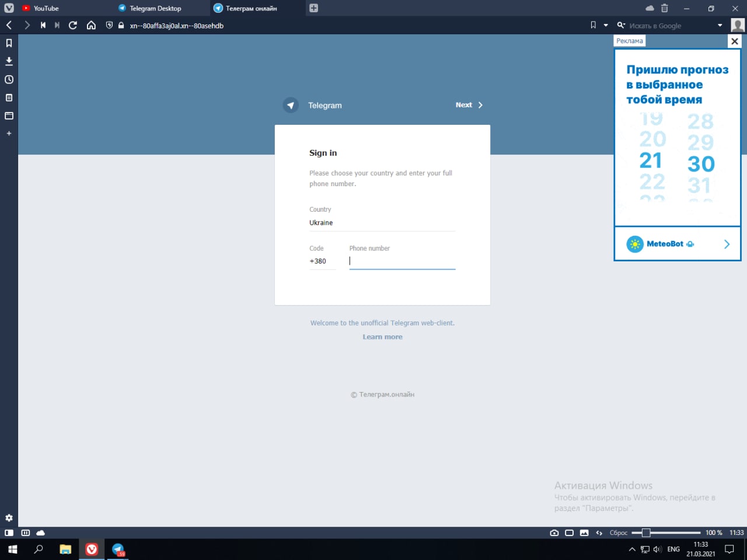Open the Window side panel
Image resolution: width=747 pixels, height=560 pixels.
pyautogui.click(x=9, y=116)
